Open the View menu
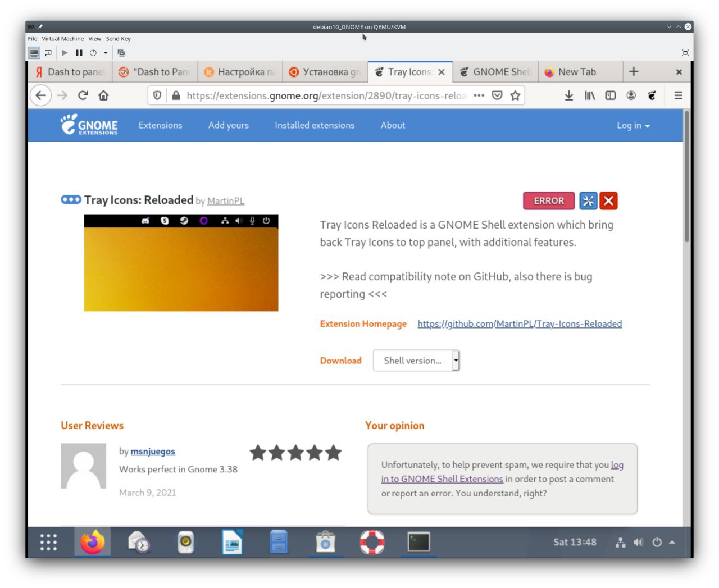This screenshot has height=588, width=719. pyautogui.click(x=94, y=39)
